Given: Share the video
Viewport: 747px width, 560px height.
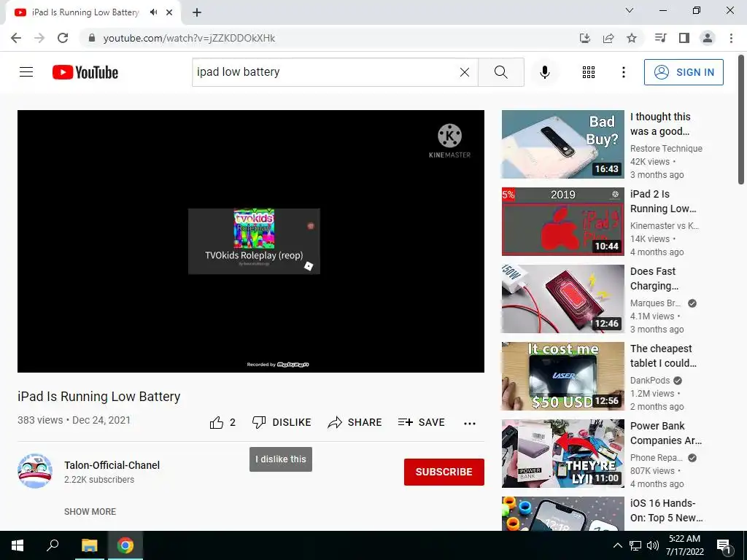Looking at the screenshot, I should [355, 422].
